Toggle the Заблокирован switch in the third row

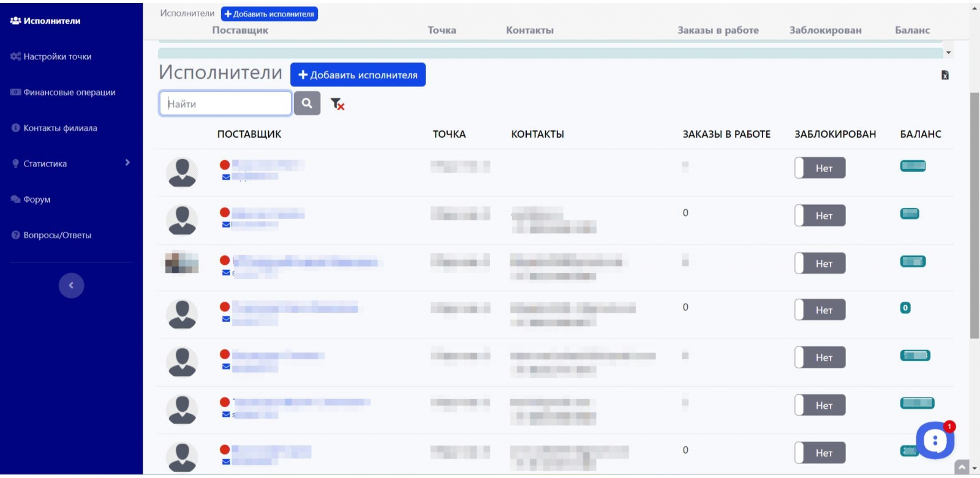tap(820, 263)
